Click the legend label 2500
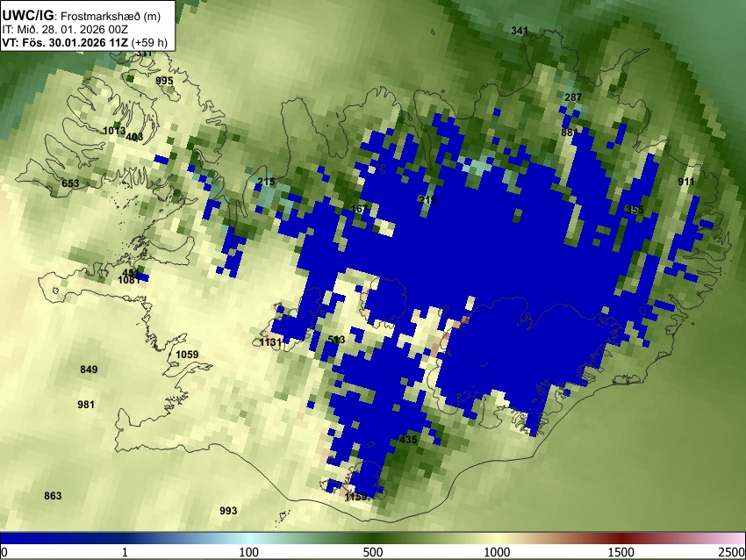Image resolution: width=746 pixels, height=560 pixels. click(732, 552)
